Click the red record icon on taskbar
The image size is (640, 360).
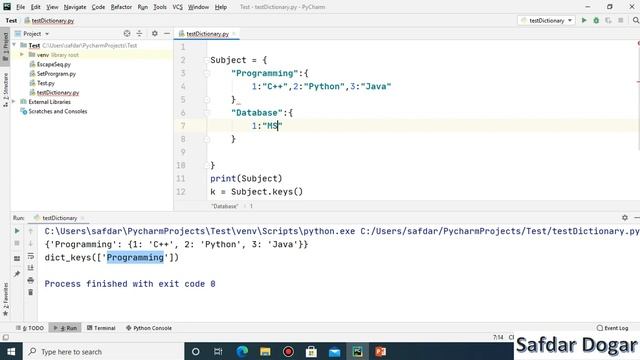click(288, 351)
